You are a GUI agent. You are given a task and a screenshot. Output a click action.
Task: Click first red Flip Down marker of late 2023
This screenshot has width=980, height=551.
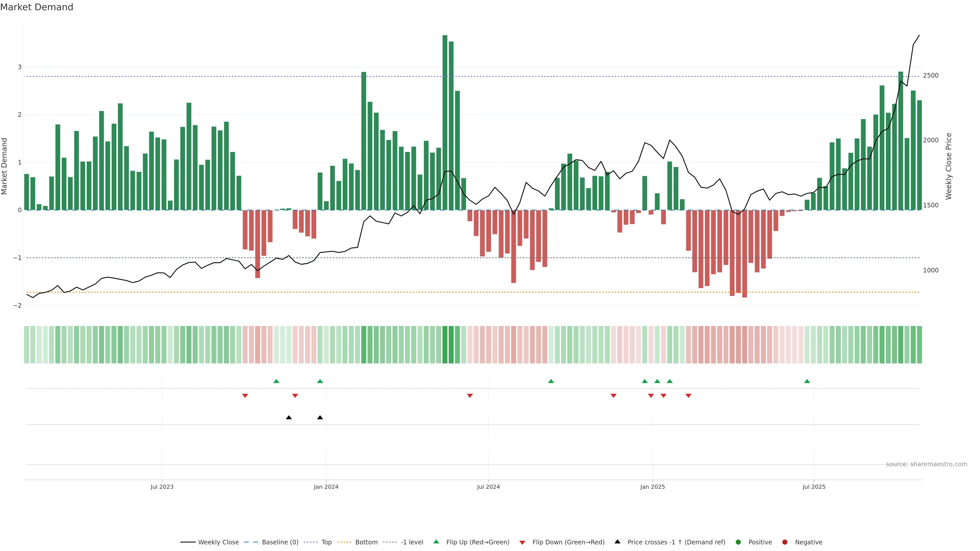pos(245,396)
